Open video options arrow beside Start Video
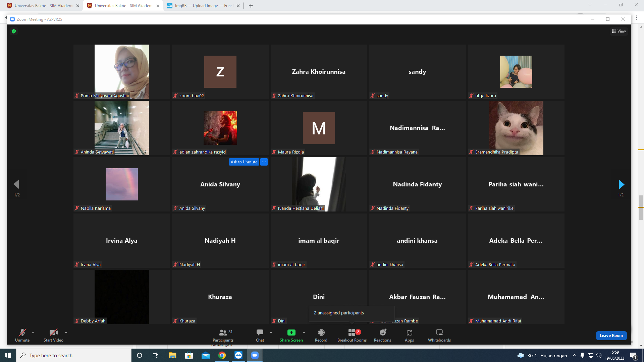This screenshot has height=362, width=644. [x=66, y=333]
